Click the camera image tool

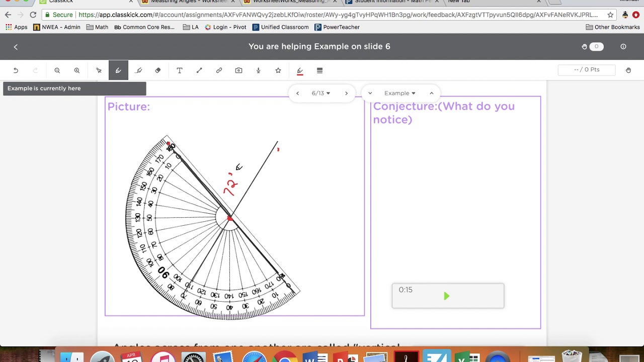[238, 70]
